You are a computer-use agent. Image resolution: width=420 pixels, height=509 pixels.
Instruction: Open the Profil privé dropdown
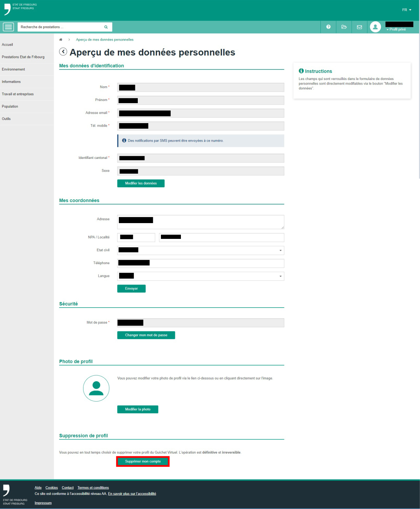(x=396, y=29)
